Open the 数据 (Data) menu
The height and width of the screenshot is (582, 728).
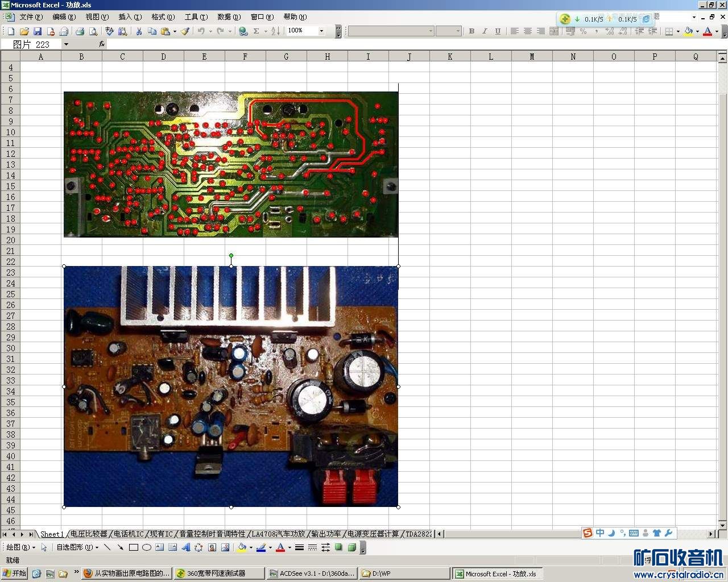point(229,17)
